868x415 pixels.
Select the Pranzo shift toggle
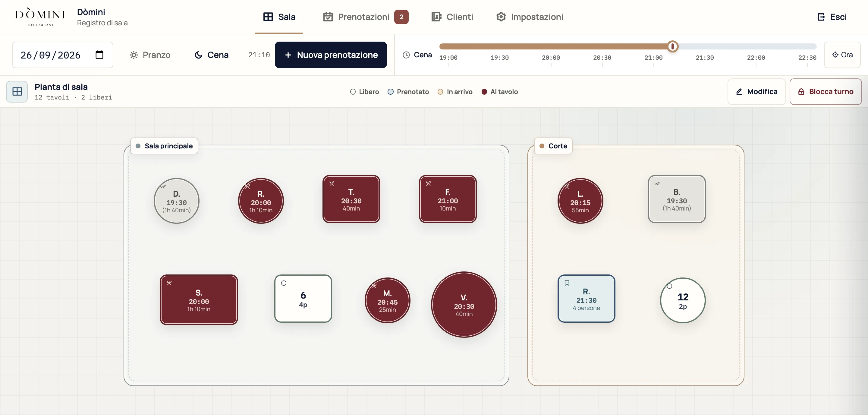(x=150, y=55)
